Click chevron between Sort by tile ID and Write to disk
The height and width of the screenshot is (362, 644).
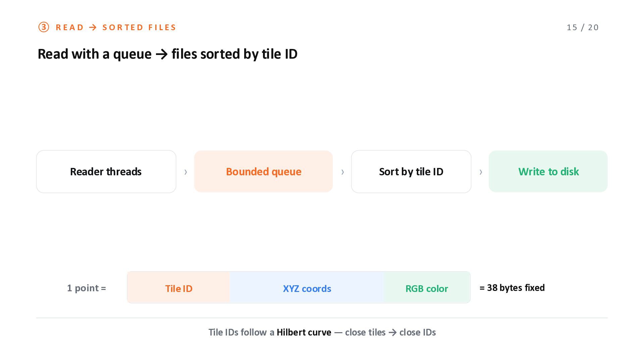coord(481,172)
